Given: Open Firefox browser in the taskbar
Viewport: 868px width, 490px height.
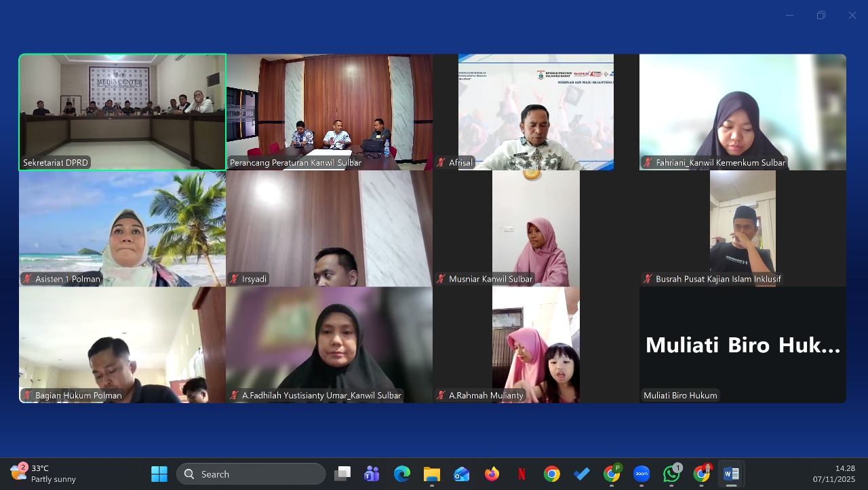Looking at the screenshot, I should coord(492,474).
